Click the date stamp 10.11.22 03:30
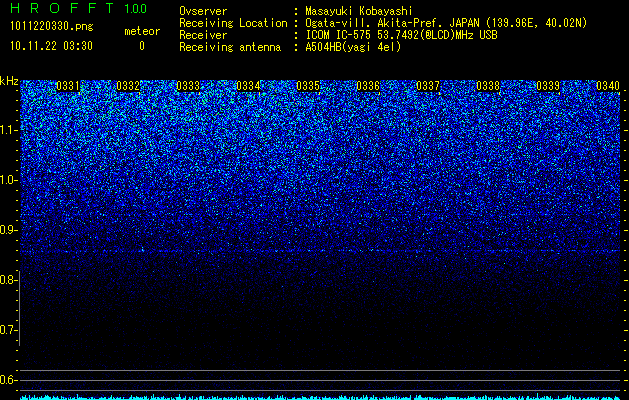This screenshot has height=400, width=629. [x=51, y=46]
